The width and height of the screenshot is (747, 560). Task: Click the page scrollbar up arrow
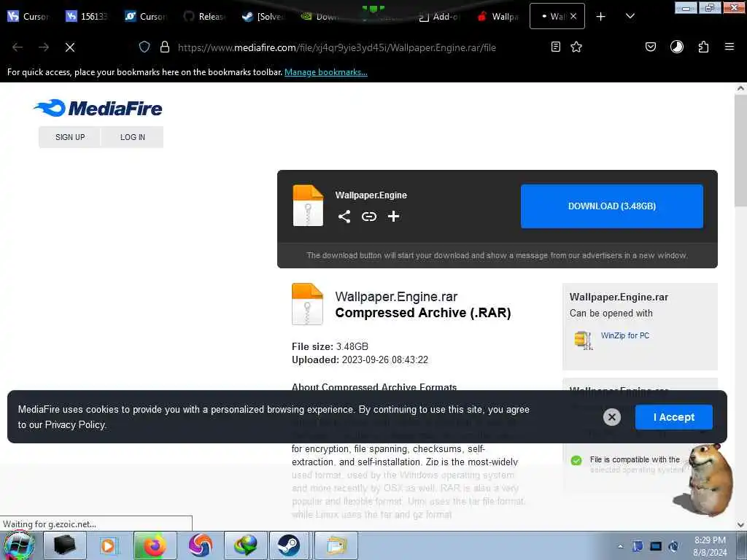click(740, 88)
